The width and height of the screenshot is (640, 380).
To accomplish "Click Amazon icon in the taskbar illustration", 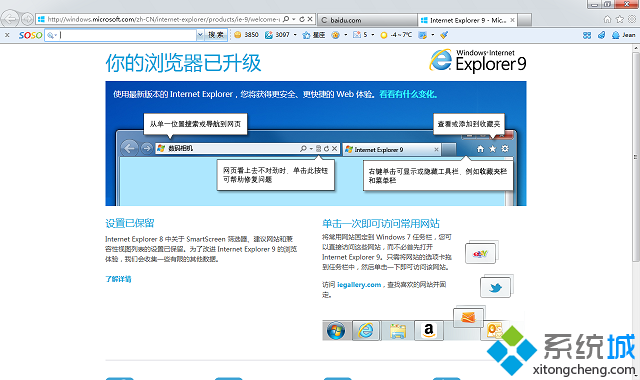I will pos(429,330).
